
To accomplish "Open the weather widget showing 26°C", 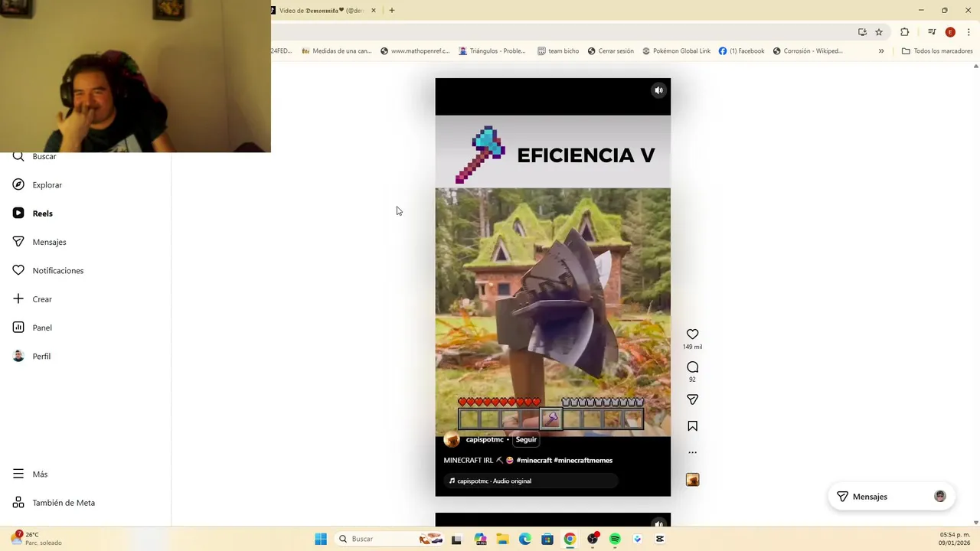I will 37,539.
